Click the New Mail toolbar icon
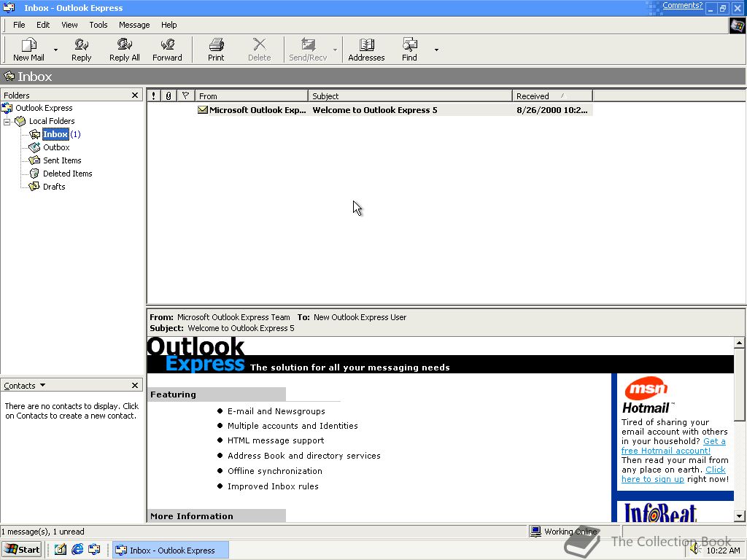The image size is (747, 560). tap(28, 50)
